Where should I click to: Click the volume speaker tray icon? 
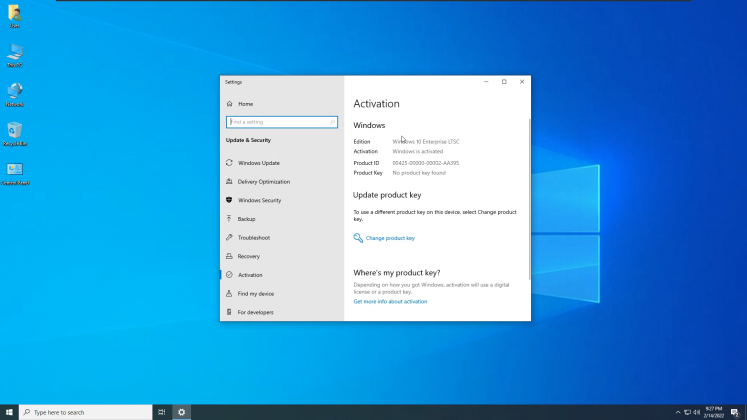tap(697, 412)
